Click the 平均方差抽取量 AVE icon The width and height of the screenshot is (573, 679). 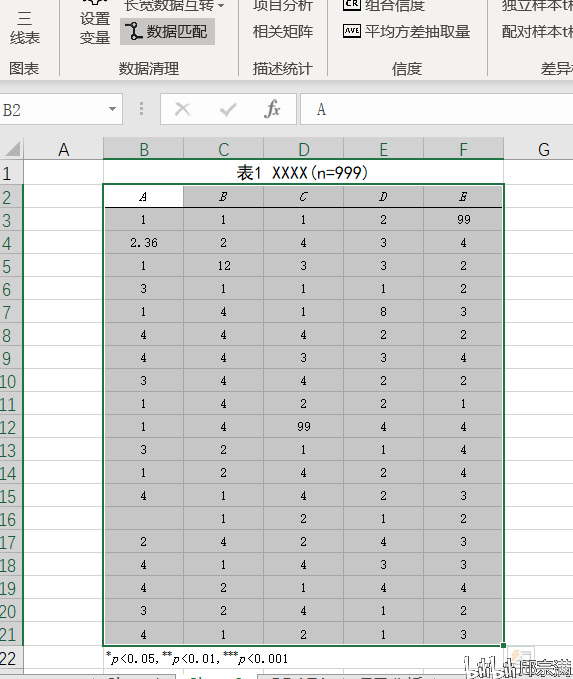point(351,31)
